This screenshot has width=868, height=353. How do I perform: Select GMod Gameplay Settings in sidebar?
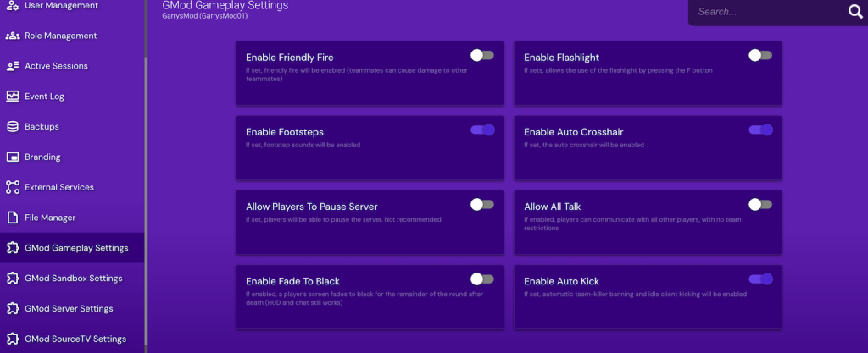tap(76, 248)
